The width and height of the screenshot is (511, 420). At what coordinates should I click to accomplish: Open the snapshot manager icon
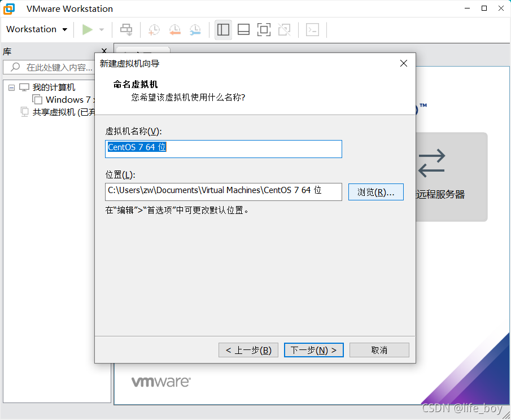(x=195, y=30)
